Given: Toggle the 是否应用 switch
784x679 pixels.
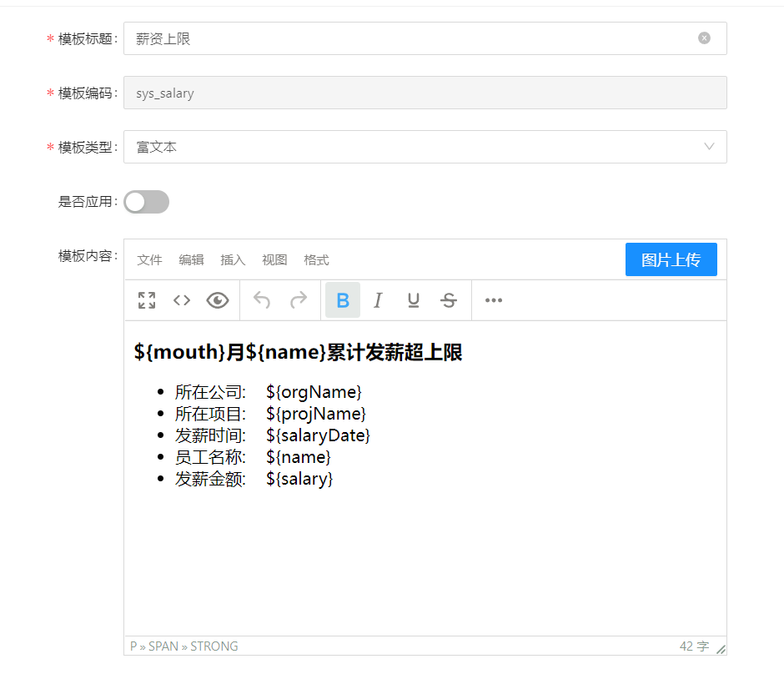Looking at the screenshot, I should click(x=147, y=202).
